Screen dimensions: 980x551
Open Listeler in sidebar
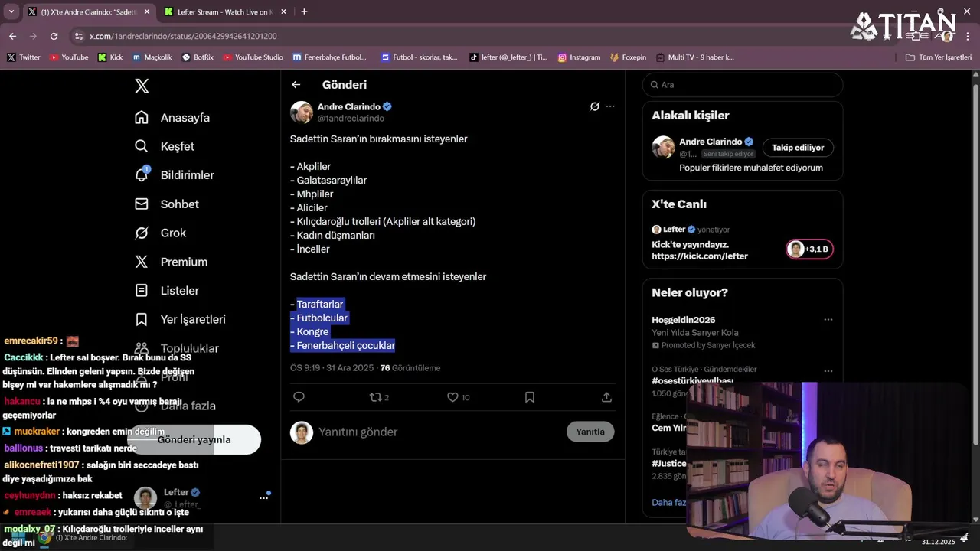tap(166, 291)
